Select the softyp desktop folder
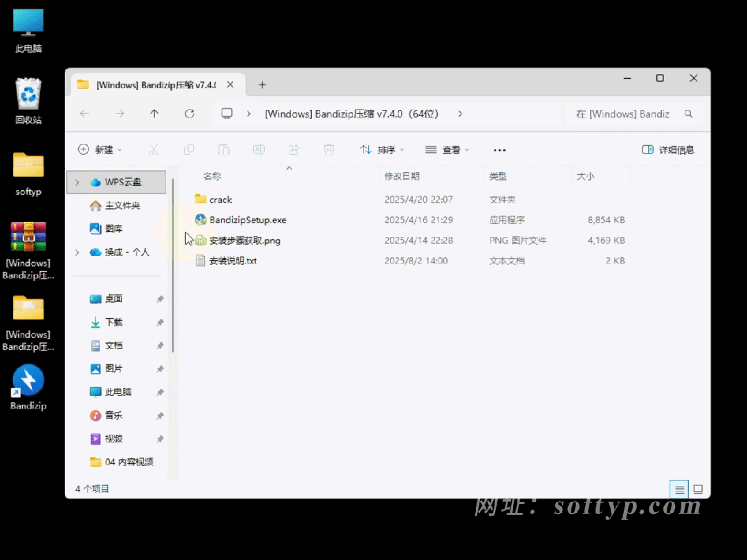The width and height of the screenshot is (747, 560). pos(28,174)
